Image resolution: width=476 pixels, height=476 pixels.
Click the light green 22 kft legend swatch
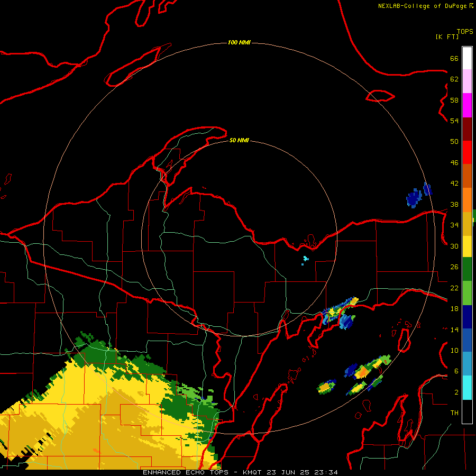point(467,293)
